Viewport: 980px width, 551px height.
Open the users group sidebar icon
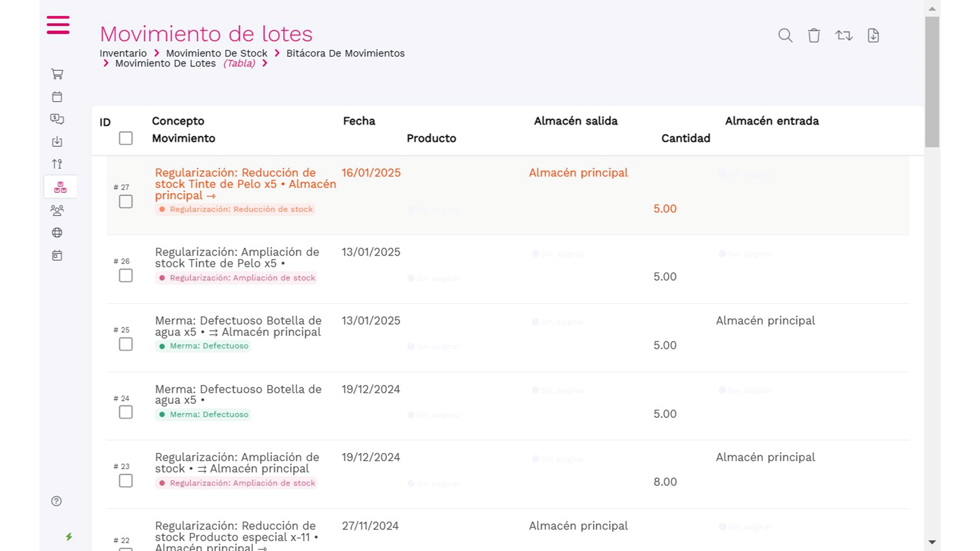[x=57, y=210]
